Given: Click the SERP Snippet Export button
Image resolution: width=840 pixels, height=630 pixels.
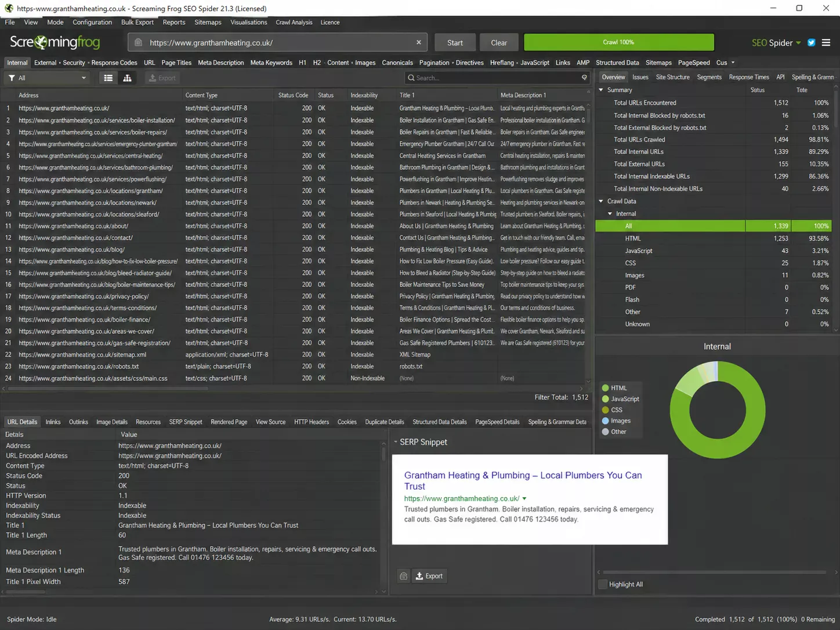Looking at the screenshot, I should point(429,576).
